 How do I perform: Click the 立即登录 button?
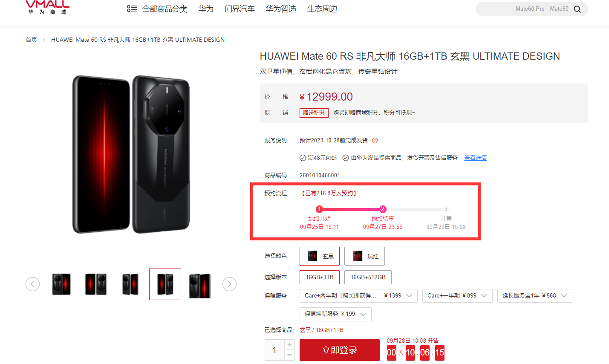(x=340, y=350)
